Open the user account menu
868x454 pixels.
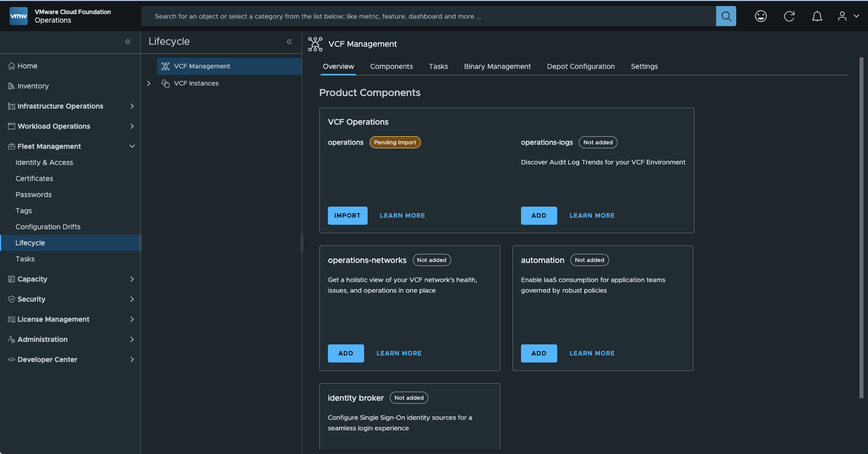click(848, 16)
